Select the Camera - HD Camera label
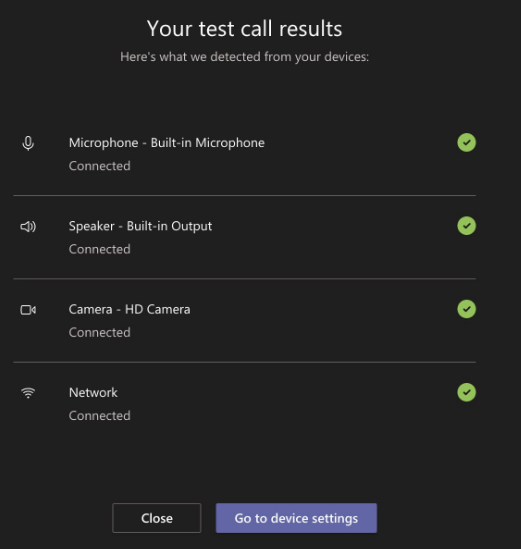 (x=130, y=310)
